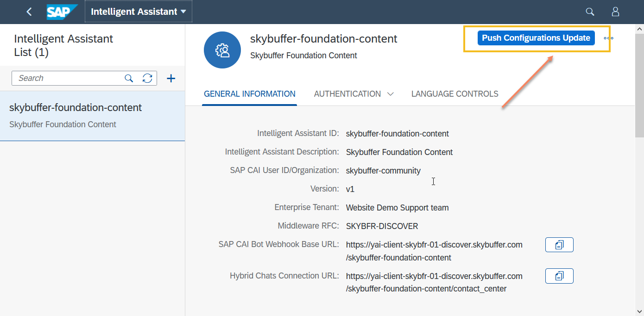This screenshot has width=644, height=316.
Task: Open the header search icon
Action: (590, 12)
